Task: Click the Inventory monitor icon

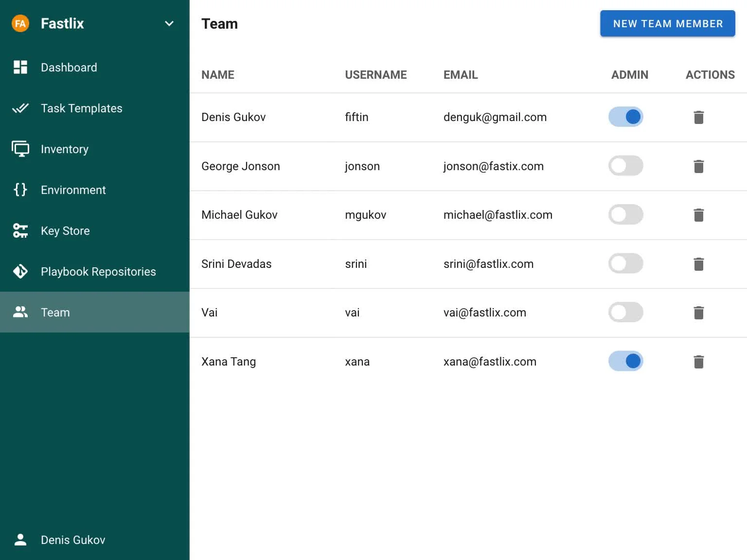Action: pyautogui.click(x=20, y=149)
